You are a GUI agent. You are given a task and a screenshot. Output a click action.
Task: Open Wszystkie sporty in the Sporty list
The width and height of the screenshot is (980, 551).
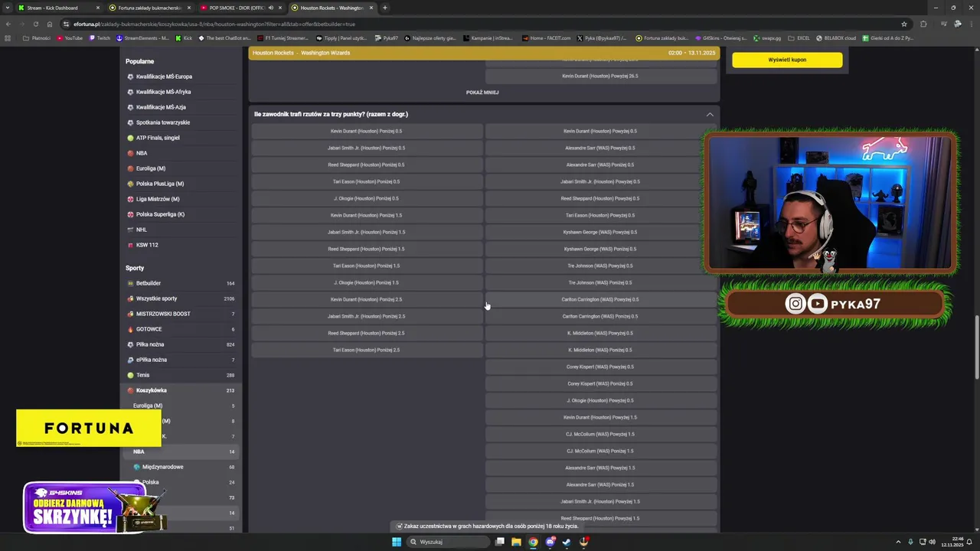pos(182,298)
